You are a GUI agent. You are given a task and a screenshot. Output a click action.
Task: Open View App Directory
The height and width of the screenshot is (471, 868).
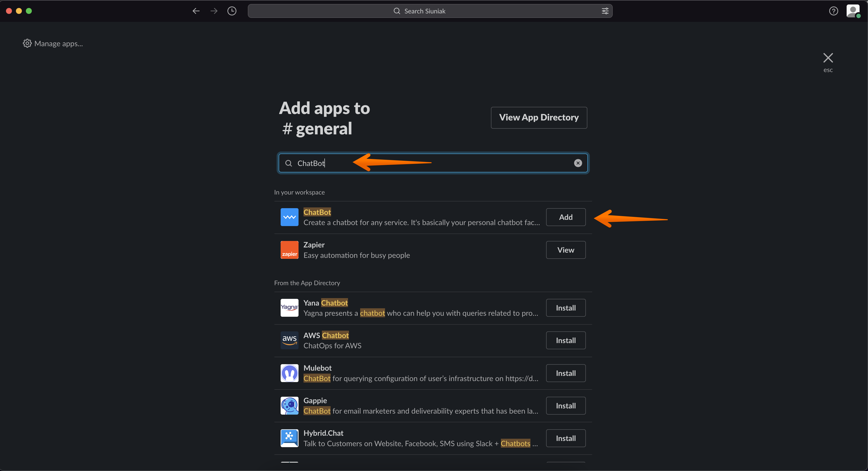(539, 118)
